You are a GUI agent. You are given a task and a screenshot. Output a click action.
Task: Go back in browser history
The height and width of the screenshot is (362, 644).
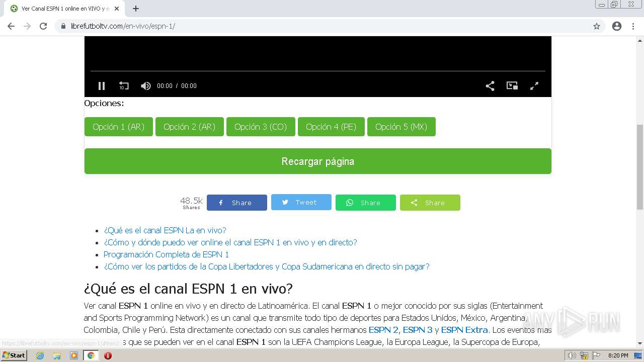[x=11, y=26]
